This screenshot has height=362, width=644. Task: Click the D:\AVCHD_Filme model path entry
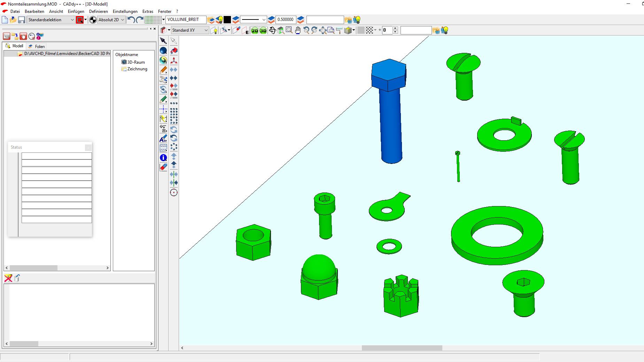[x=64, y=54]
